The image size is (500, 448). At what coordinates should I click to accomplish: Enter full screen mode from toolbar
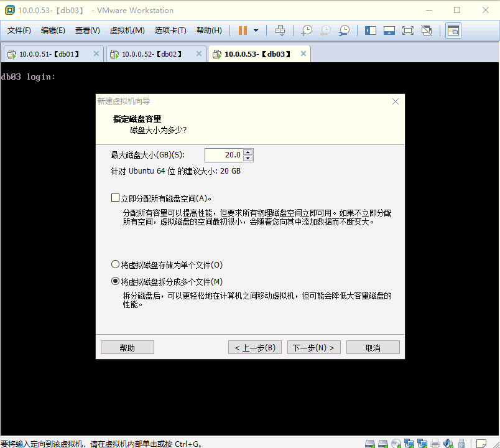pyautogui.click(x=408, y=30)
